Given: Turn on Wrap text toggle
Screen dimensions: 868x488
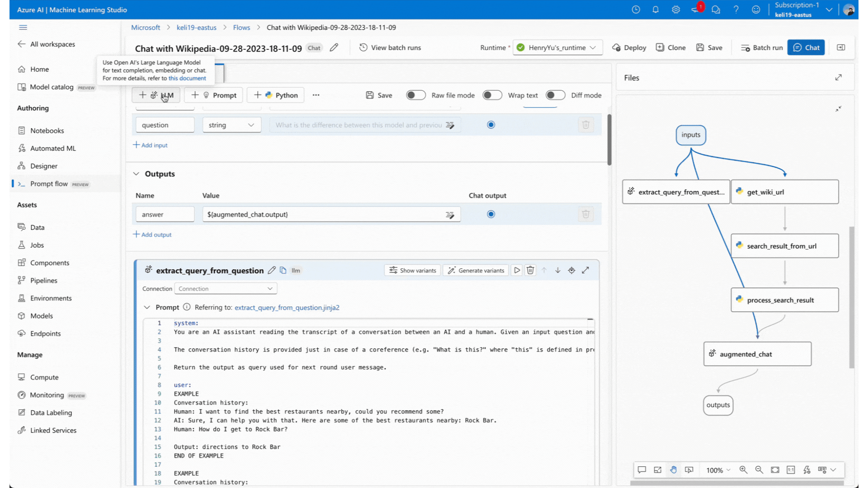Looking at the screenshot, I should (x=492, y=95).
